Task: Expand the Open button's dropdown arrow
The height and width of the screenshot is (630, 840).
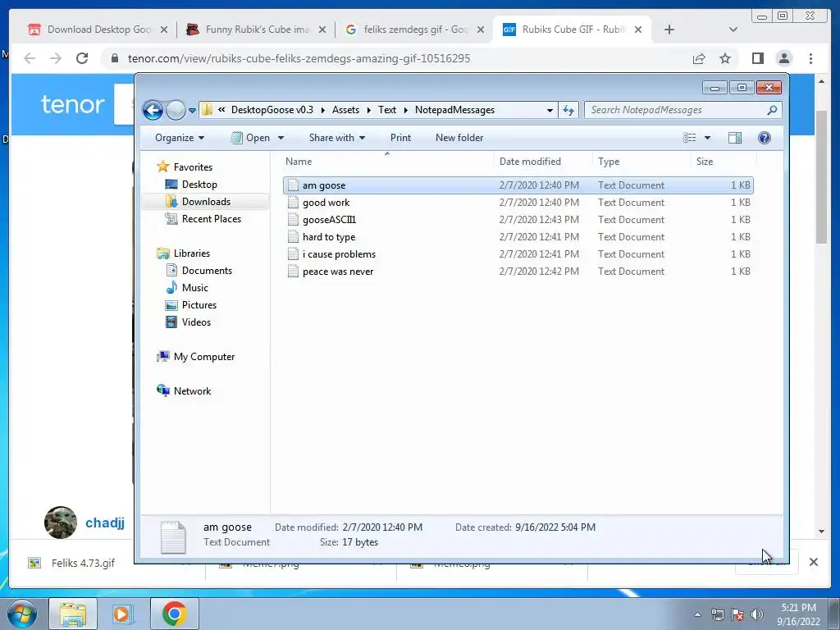Action: (x=281, y=138)
